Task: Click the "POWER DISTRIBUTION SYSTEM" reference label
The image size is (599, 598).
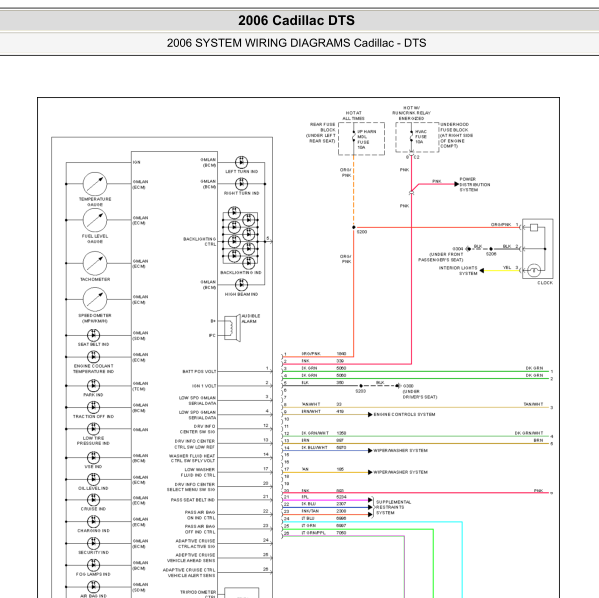Action: [474, 185]
